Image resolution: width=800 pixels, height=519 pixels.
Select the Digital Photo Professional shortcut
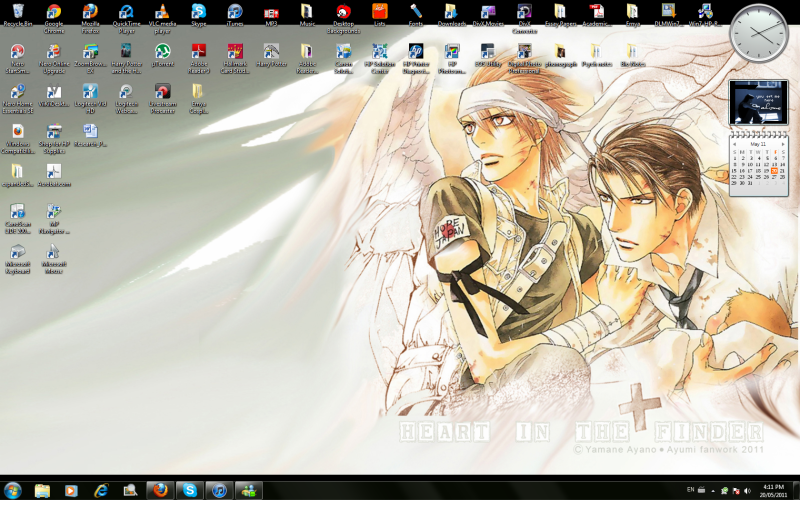pyautogui.click(x=524, y=59)
